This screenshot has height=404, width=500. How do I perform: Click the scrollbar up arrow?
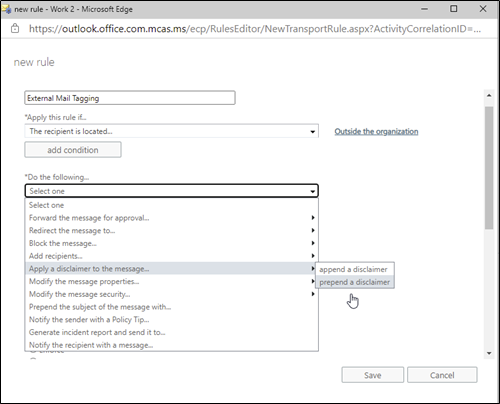point(489,96)
